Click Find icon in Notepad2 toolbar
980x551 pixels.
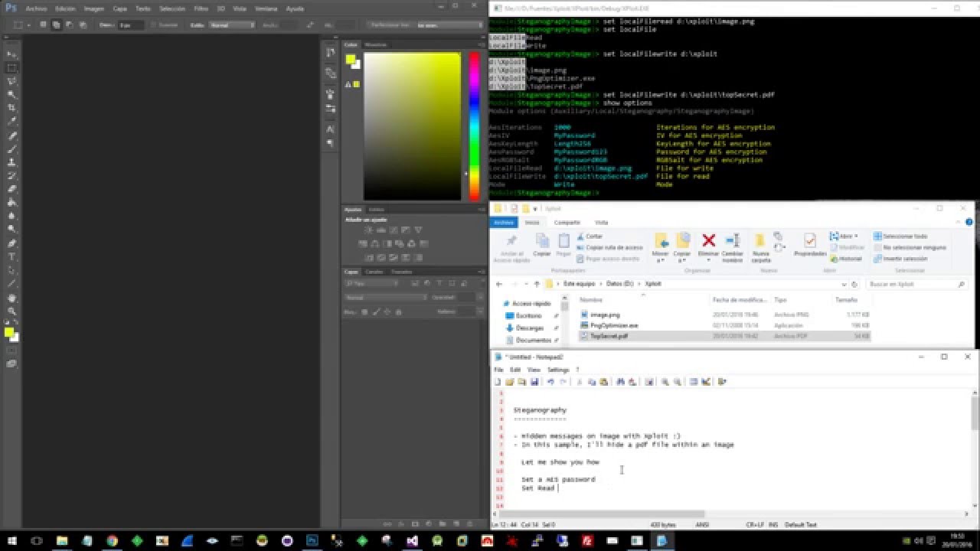tap(620, 382)
